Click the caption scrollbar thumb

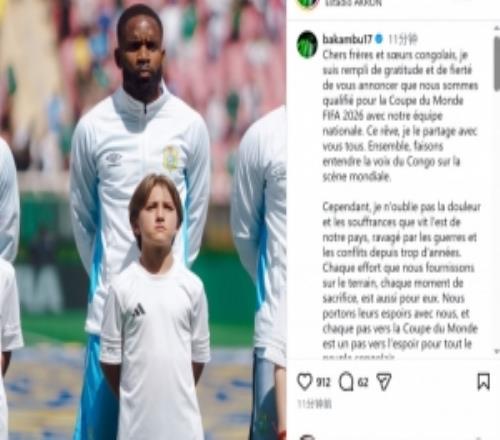tap(497, 65)
